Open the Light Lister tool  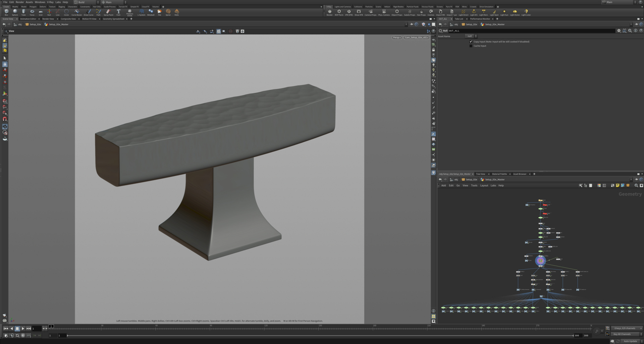tap(526, 12)
